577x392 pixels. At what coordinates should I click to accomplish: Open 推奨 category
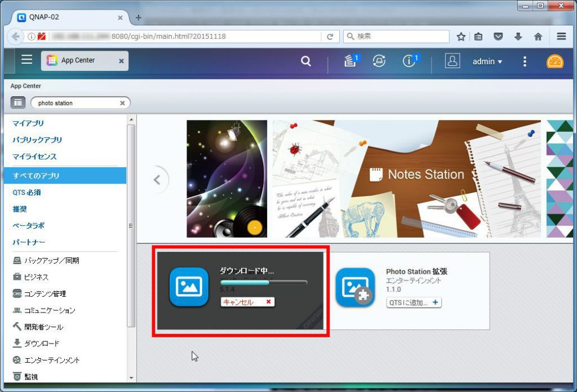[20, 209]
